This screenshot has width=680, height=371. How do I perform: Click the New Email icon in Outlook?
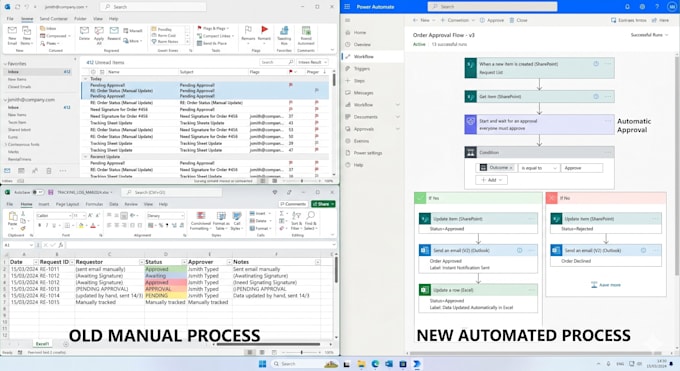click(12, 31)
